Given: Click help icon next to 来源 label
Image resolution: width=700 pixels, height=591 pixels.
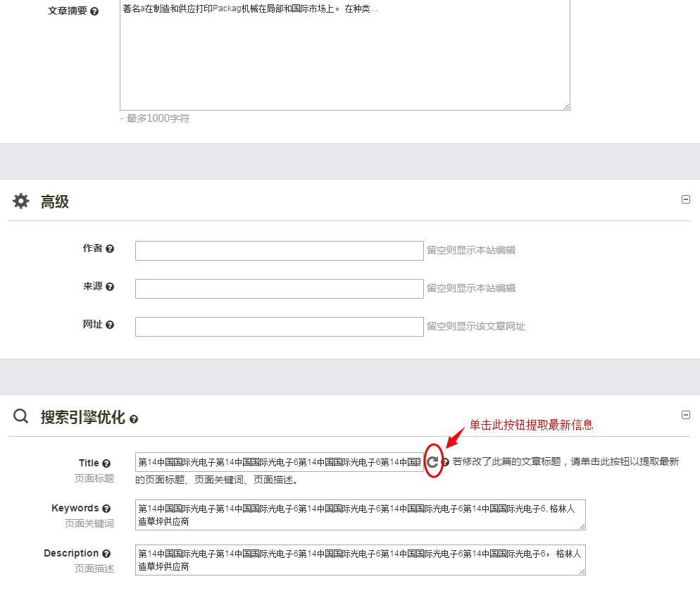Looking at the screenshot, I should [110, 287].
